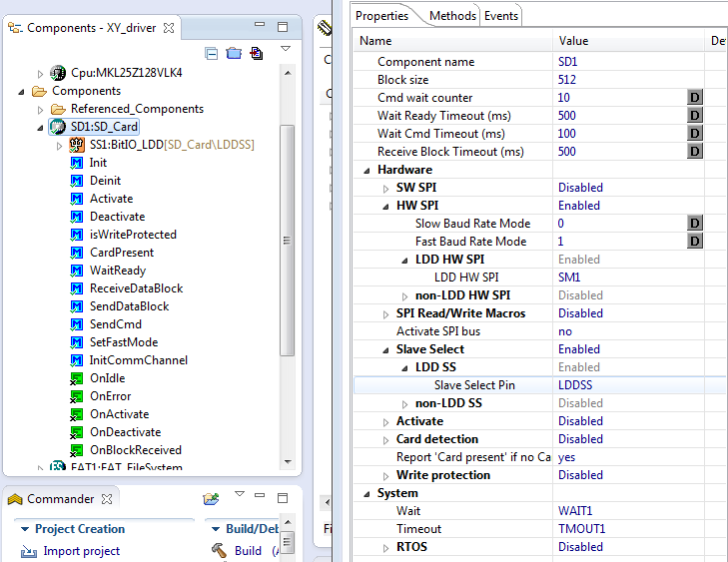
Task: Click the generate code icon in Components toolbar
Action: click(257, 53)
